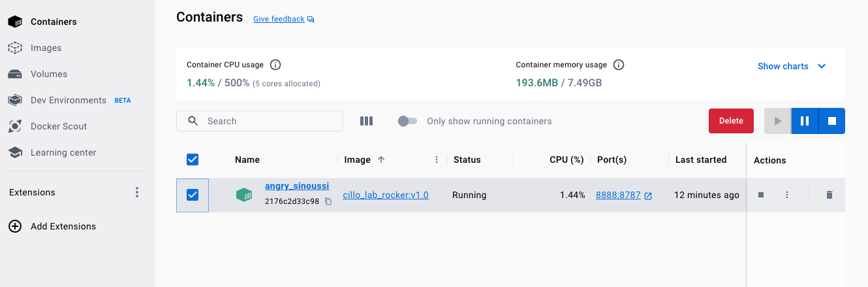868x287 pixels.
Task: Sort by the Port(s) column header
Action: (x=612, y=160)
